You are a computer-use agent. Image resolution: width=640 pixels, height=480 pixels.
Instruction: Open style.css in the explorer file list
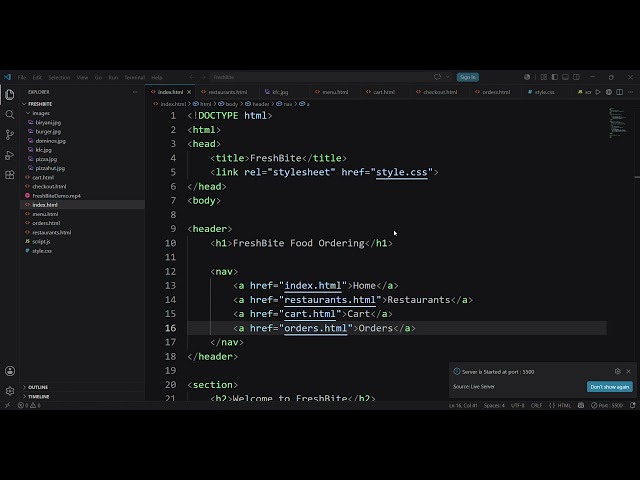point(42,251)
